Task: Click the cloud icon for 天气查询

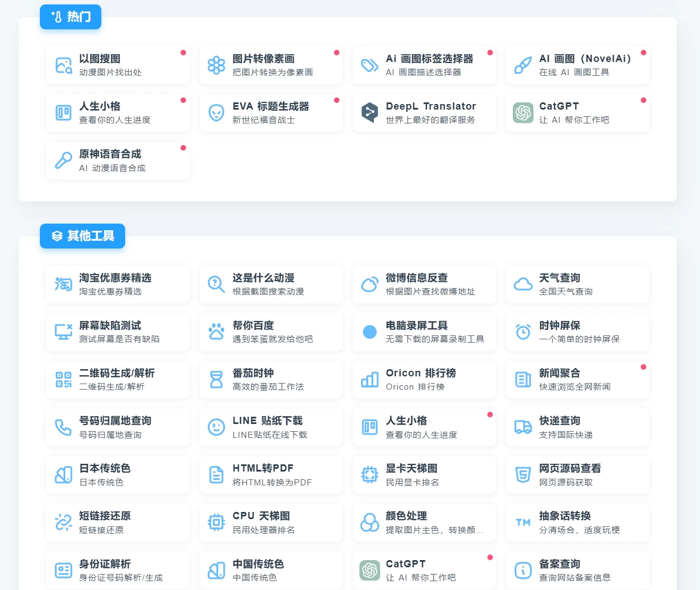Action: tap(523, 284)
